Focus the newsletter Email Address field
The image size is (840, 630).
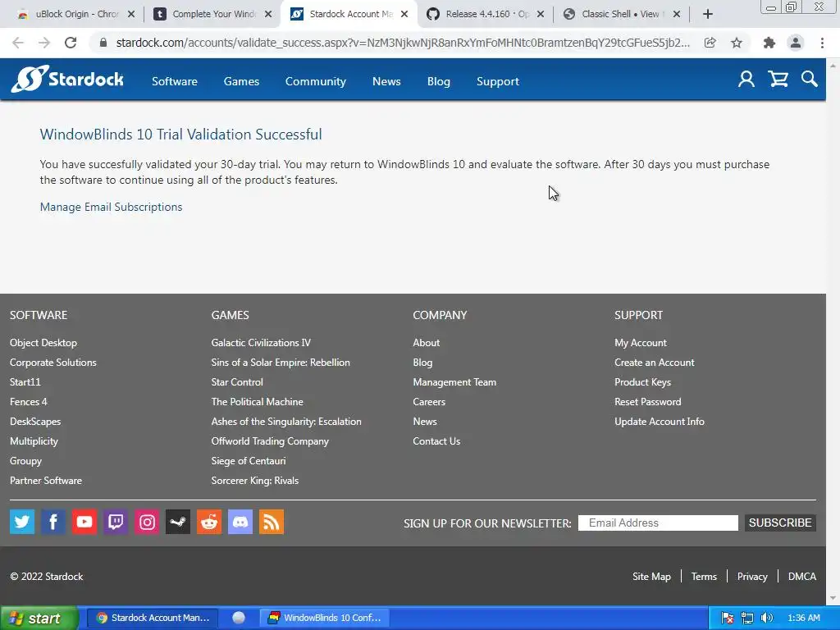pyautogui.click(x=658, y=523)
